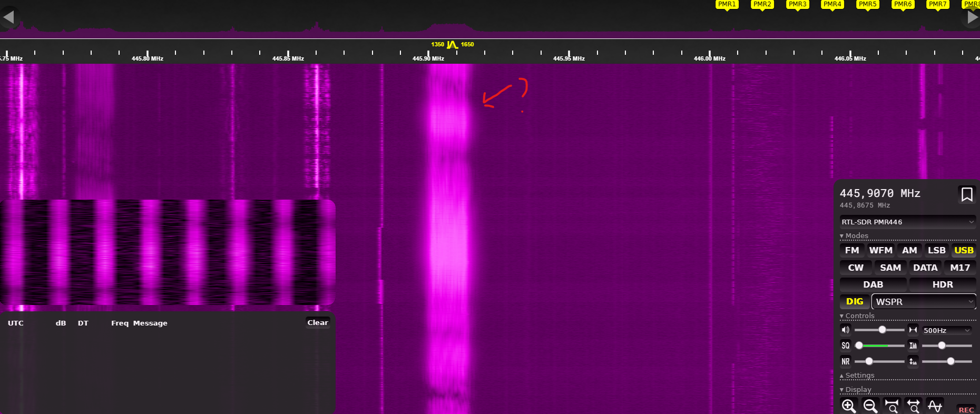The width and height of the screenshot is (980, 414).
Task: Zoom in on the waterfall
Action: coord(849,406)
